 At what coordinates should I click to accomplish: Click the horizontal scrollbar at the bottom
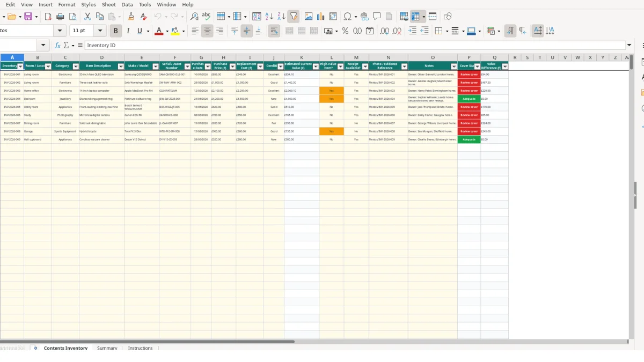(x=147, y=342)
